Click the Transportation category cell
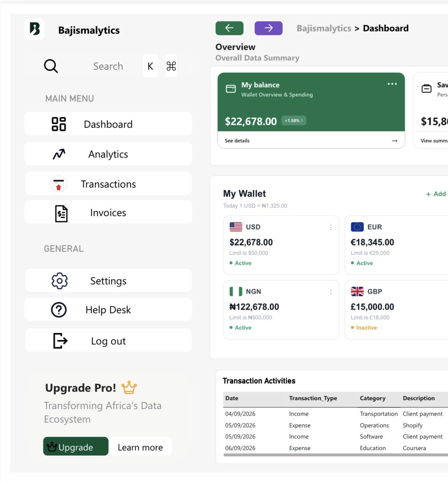Image resolution: width=448 pixels, height=482 pixels. click(379, 414)
